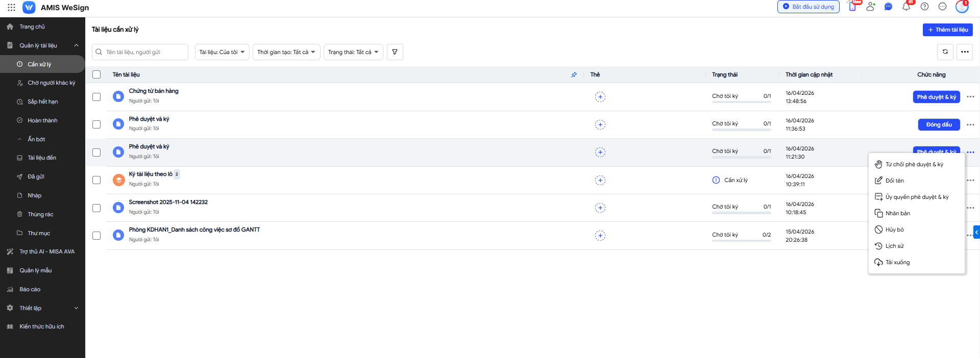Check the Chứng từ bán hàng row
This screenshot has width=980, height=358.
click(96, 97)
